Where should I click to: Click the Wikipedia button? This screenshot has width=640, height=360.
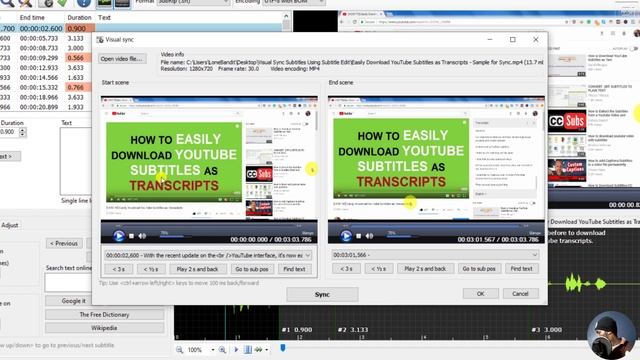104,328
